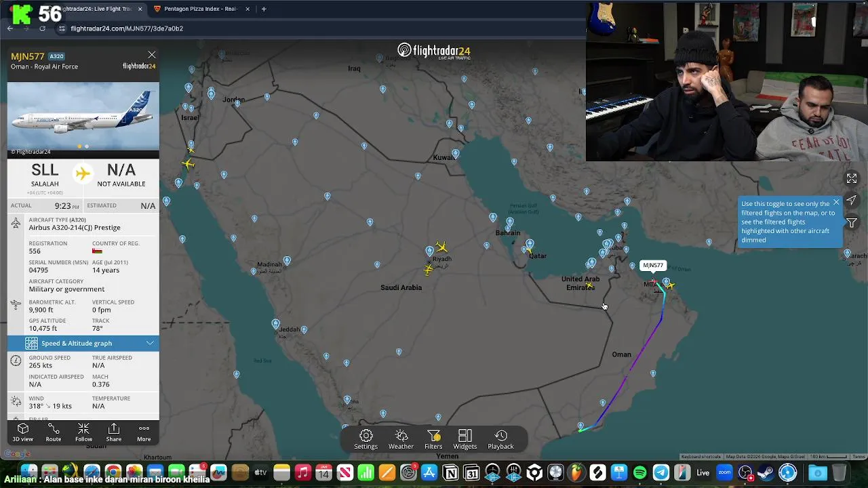Open FL Studio from the dock

point(576,472)
